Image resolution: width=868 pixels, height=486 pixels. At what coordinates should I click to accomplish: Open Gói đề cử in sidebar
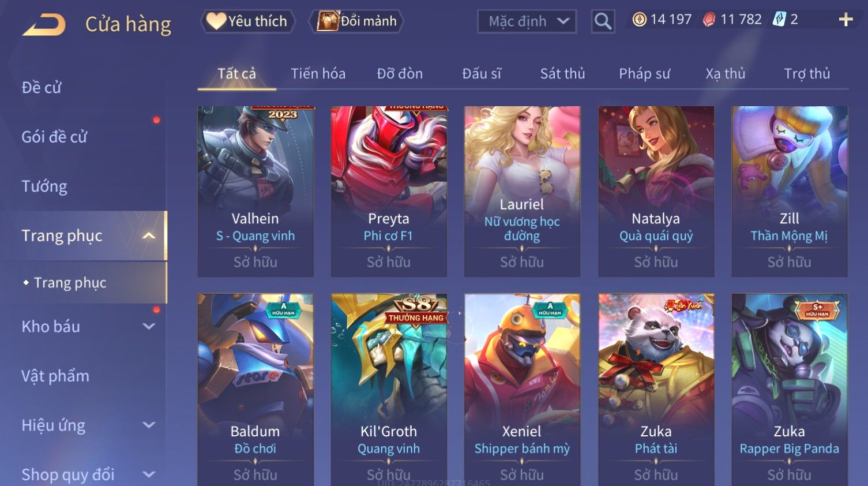(x=54, y=137)
